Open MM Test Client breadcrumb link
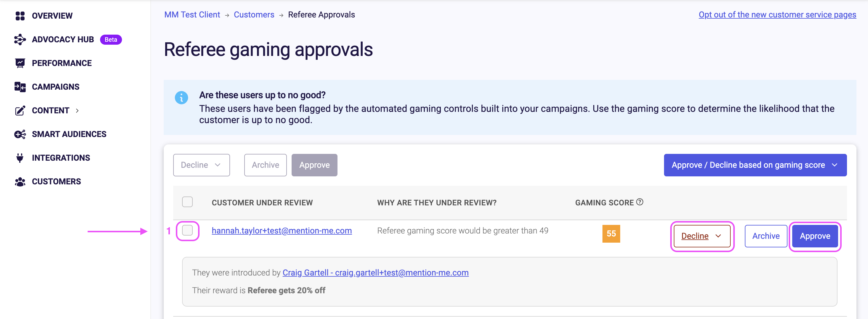This screenshot has width=868, height=319. (192, 15)
